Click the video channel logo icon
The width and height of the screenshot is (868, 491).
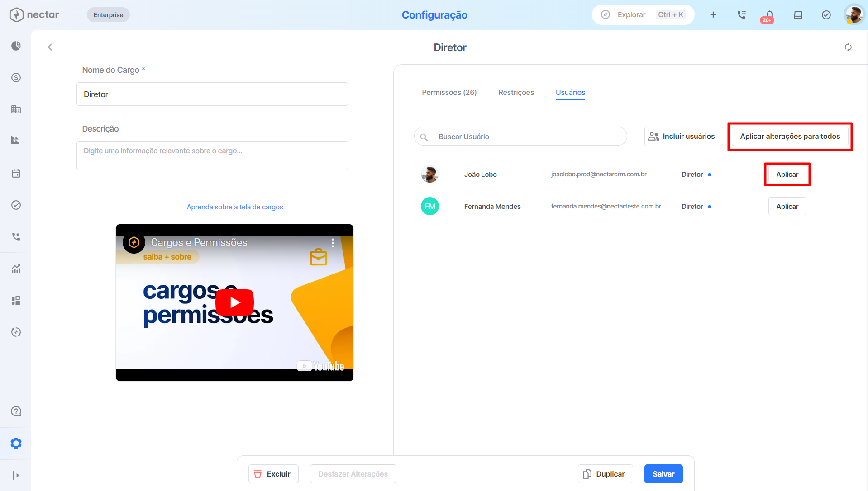coord(134,242)
